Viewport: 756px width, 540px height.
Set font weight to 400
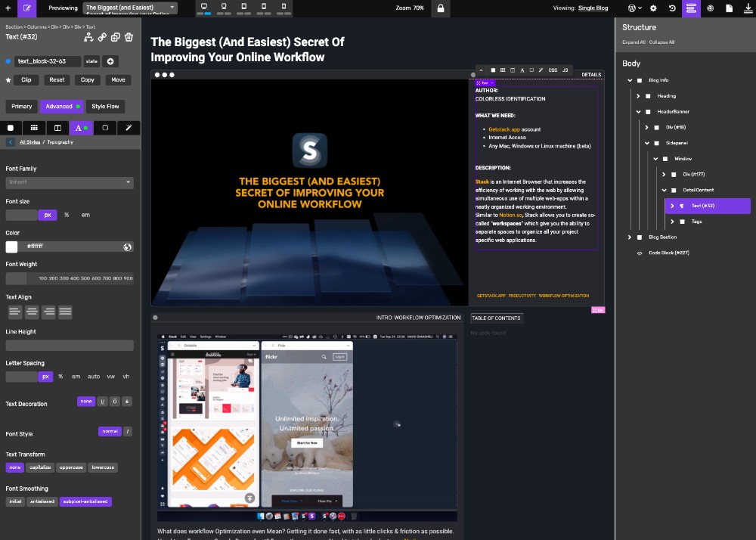(75, 278)
